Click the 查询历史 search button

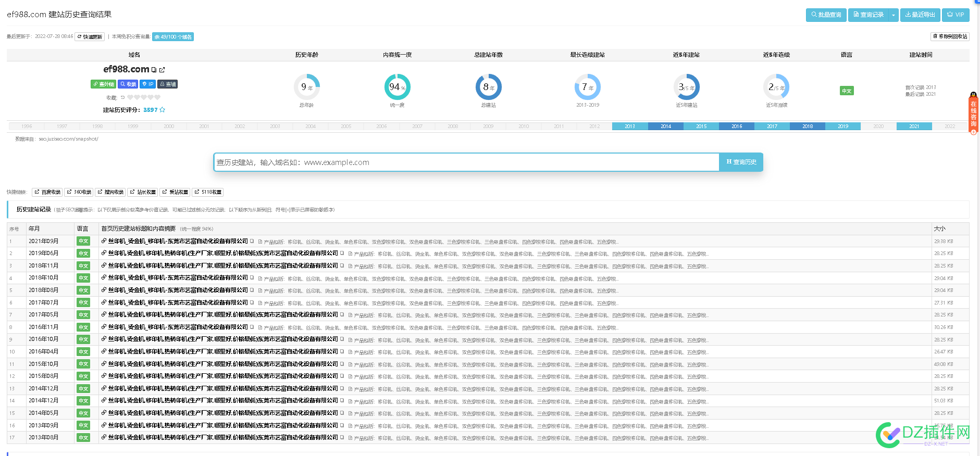pos(741,162)
